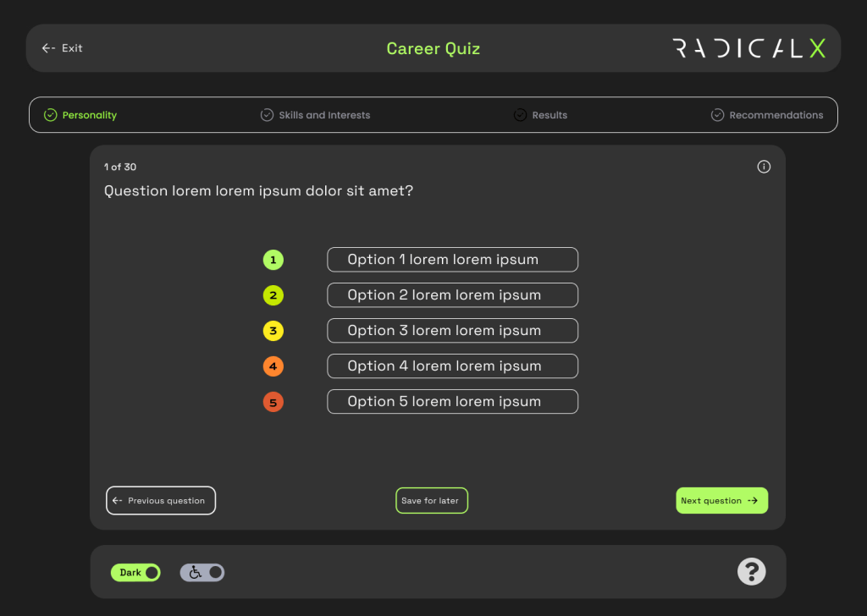Click the info icon on the question card

pos(764,167)
